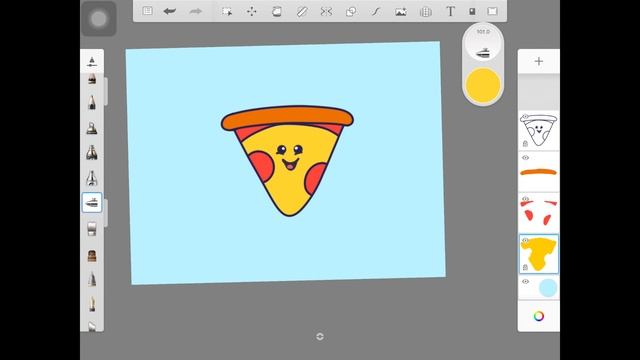Open the brush library icon atop palette
Viewport: 640px width, 360px height.
(x=92, y=62)
